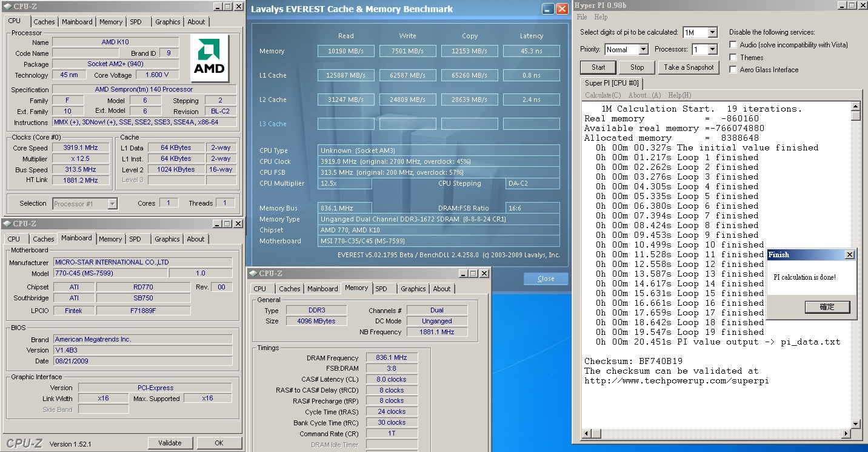The height and width of the screenshot is (452, 868).
Task: Click OK button in CPU-Z Mainboard window
Action: (x=219, y=443)
